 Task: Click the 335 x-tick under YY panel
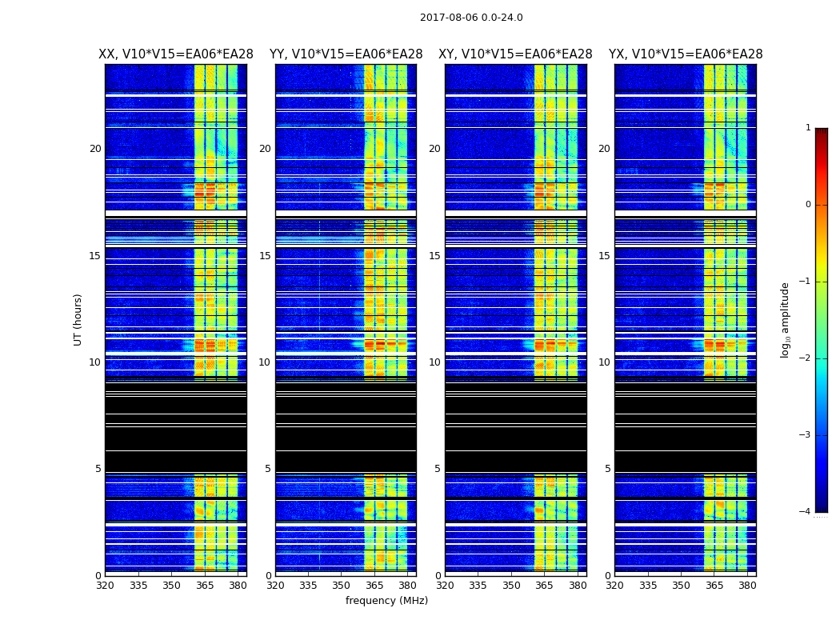[308, 585]
